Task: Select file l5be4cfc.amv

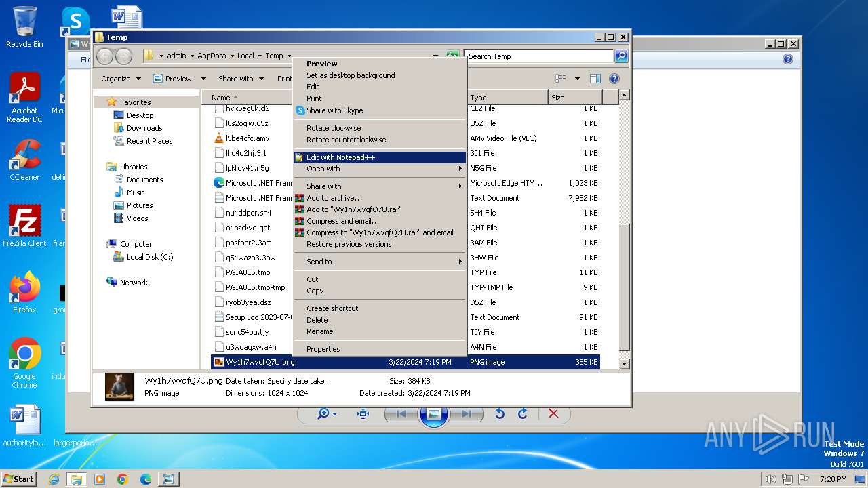Action: point(247,138)
